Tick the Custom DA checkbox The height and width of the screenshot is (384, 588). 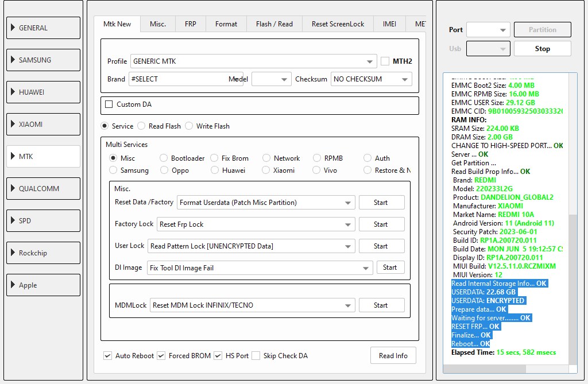pos(109,104)
